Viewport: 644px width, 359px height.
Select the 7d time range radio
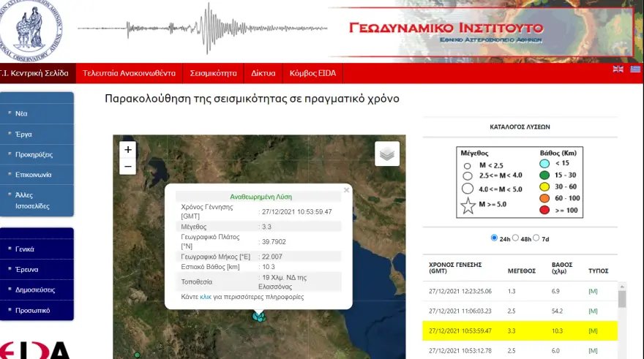[536, 238]
